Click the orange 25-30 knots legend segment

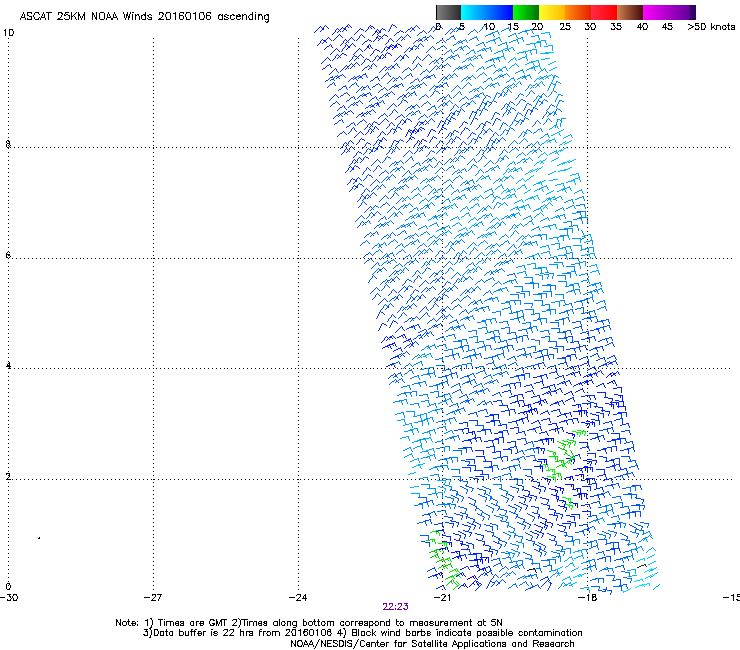[x=578, y=12]
